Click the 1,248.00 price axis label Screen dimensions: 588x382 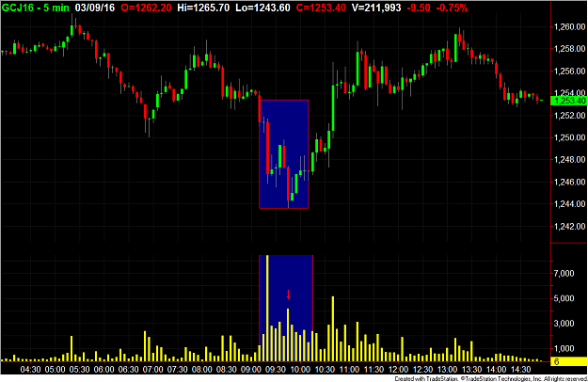pyautogui.click(x=569, y=160)
